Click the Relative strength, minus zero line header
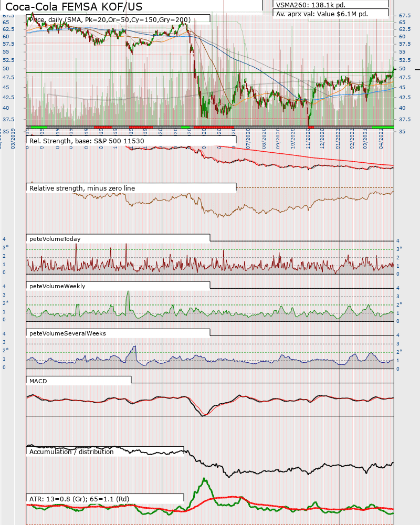The height and width of the screenshot is (525, 420). click(x=82, y=188)
